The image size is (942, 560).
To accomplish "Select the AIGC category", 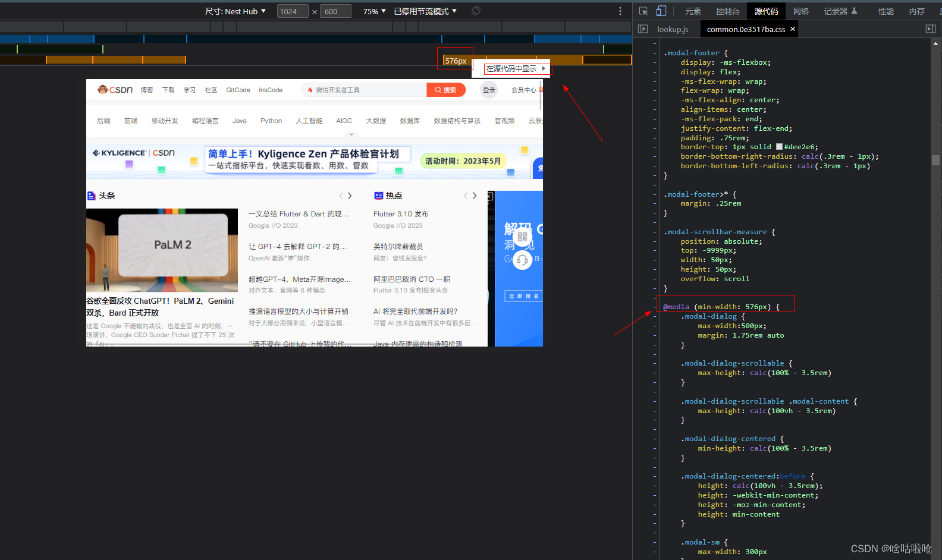I will 344,121.
